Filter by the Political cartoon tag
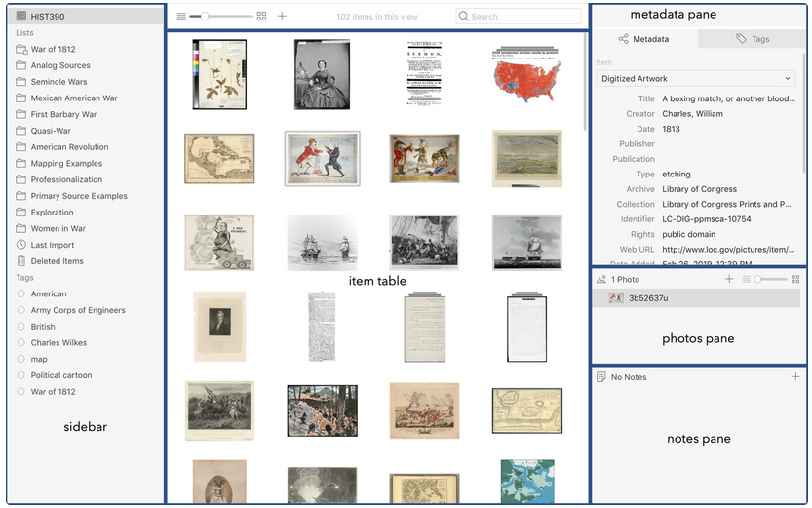812x508 pixels. (60, 375)
